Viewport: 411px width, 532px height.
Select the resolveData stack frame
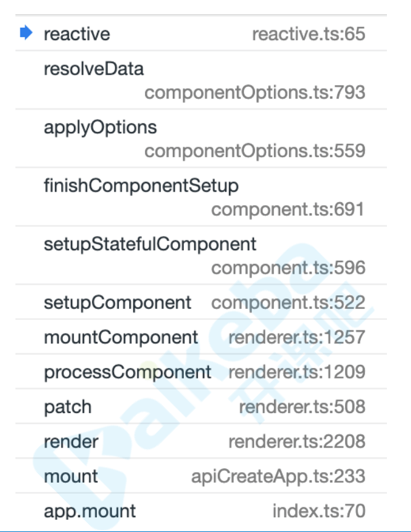coord(201,80)
